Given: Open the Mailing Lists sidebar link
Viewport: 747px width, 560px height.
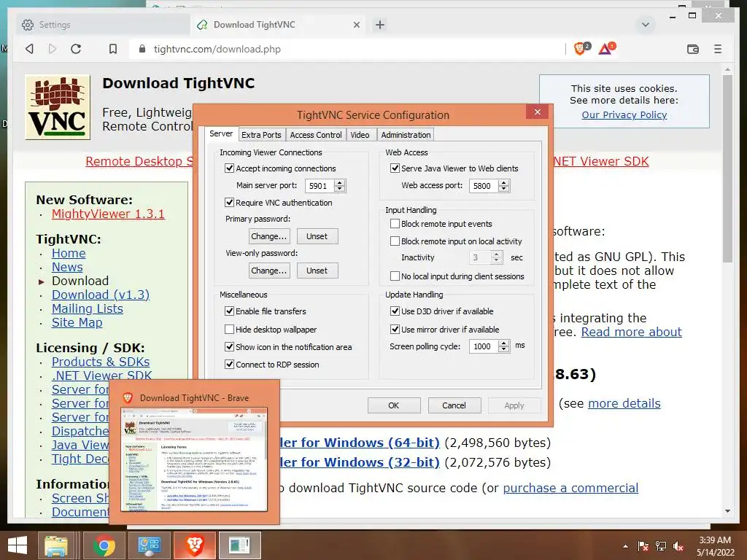Looking at the screenshot, I should [x=88, y=308].
